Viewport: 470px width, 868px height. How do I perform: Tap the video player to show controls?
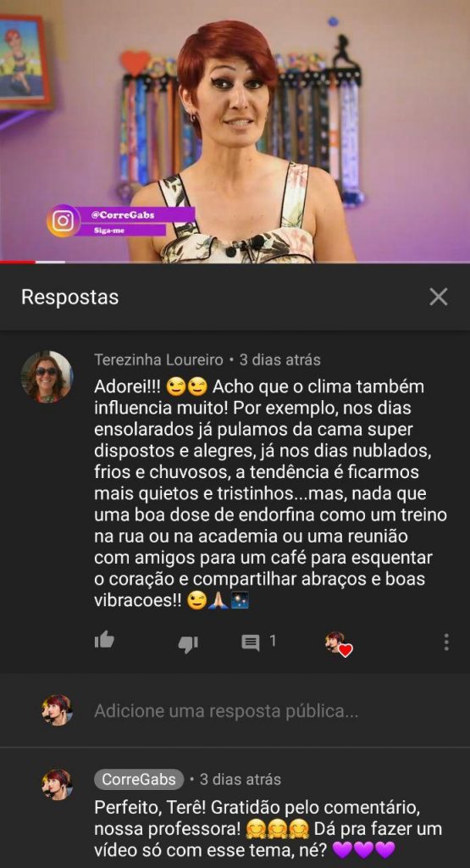point(235,130)
